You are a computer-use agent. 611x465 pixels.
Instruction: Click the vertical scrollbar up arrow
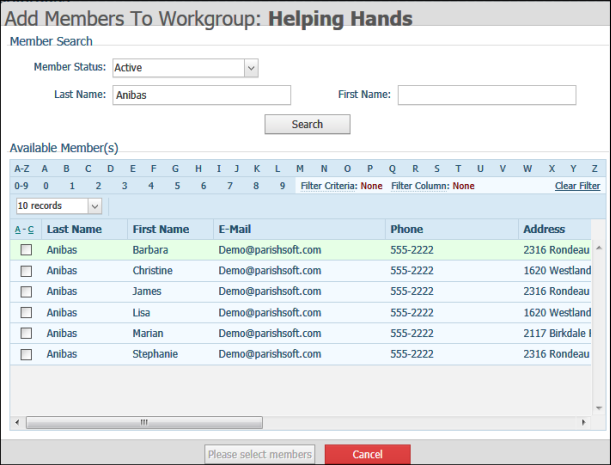[599, 248]
